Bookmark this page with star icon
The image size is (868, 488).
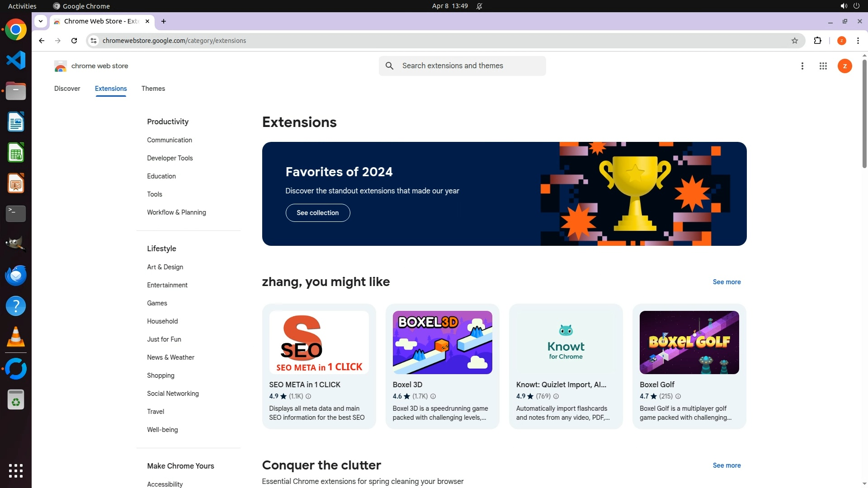[x=794, y=41]
